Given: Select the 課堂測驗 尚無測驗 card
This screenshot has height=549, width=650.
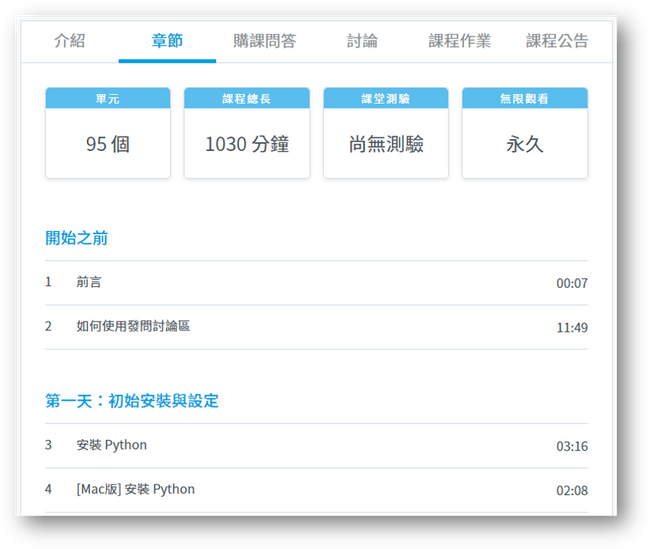Looking at the screenshot, I should (386, 133).
